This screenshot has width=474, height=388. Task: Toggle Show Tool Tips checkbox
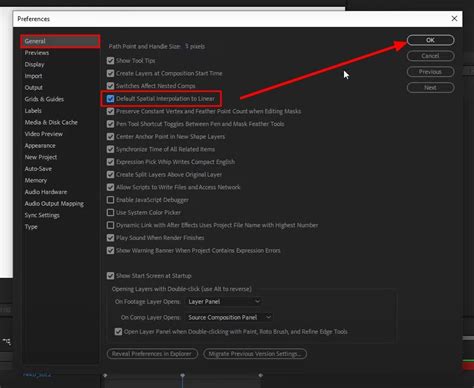tap(110, 61)
